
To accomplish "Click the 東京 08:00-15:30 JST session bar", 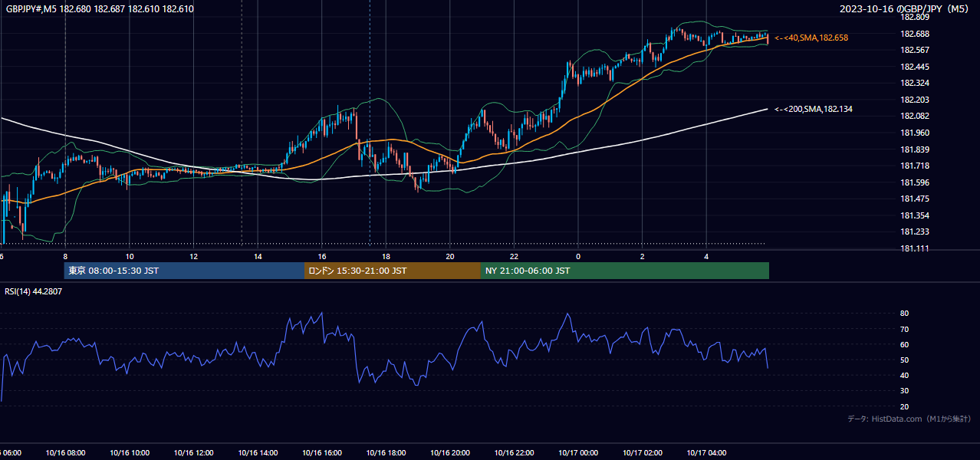I will pos(185,271).
